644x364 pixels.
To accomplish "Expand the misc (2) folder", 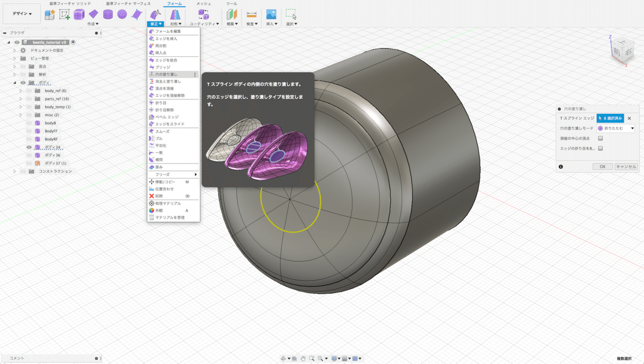I will point(21,115).
